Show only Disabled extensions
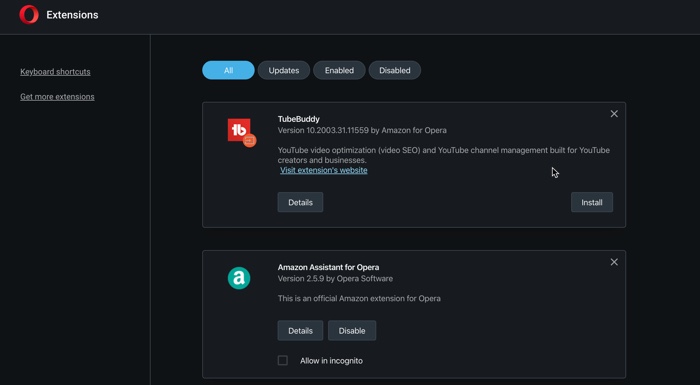The image size is (700, 385). 394,70
